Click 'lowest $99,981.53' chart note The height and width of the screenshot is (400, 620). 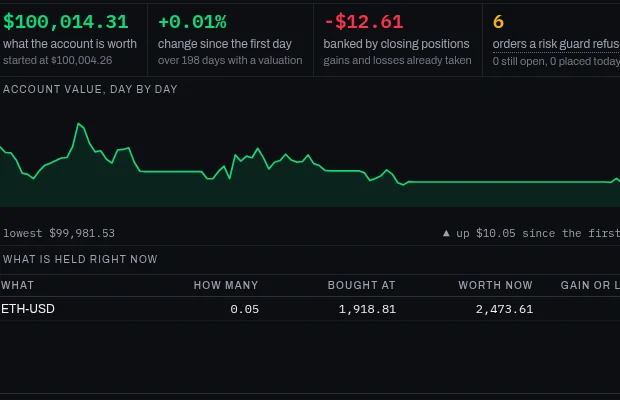tap(59, 233)
